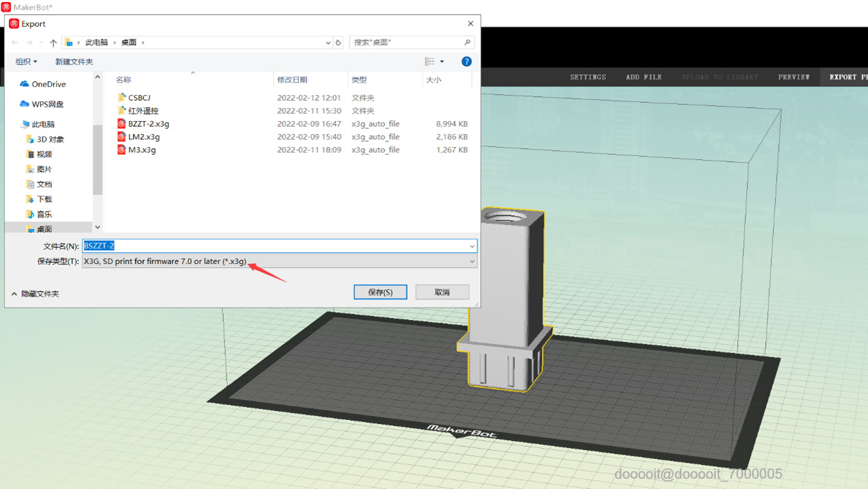
Task: Open SETTINGS in MakerBot toolbar
Action: [588, 77]
